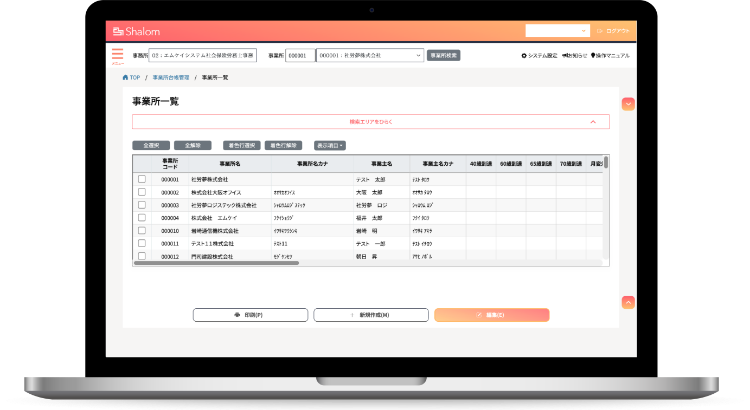Click the 事業所名カナ column header
This screenshot has width=750, height=410.
[x=312, y=164]
